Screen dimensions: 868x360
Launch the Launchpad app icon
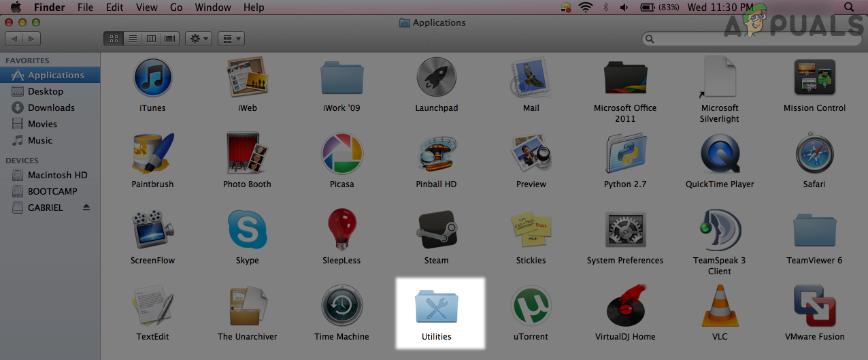tap(436, 78)
